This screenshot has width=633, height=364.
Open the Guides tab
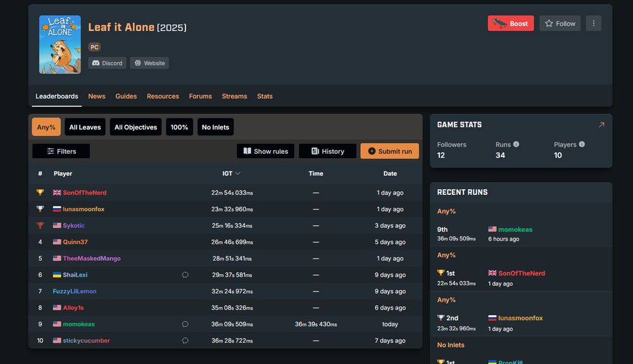coord(126,96)
